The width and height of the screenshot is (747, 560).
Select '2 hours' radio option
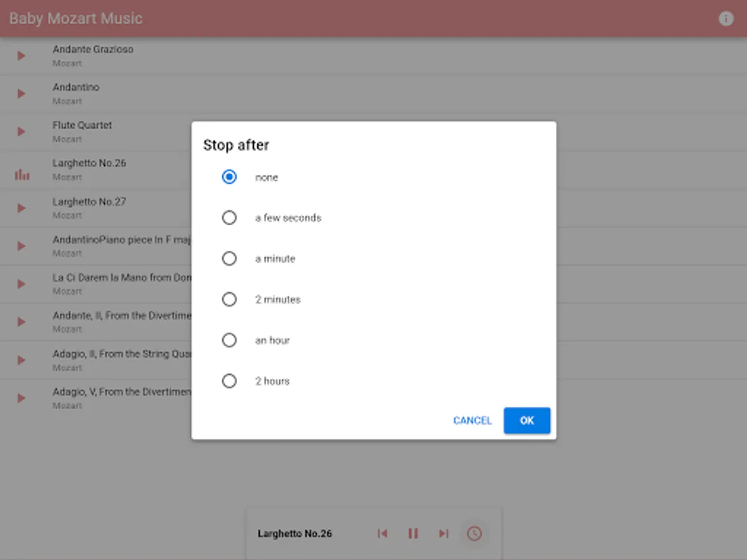tap(230, 381)
